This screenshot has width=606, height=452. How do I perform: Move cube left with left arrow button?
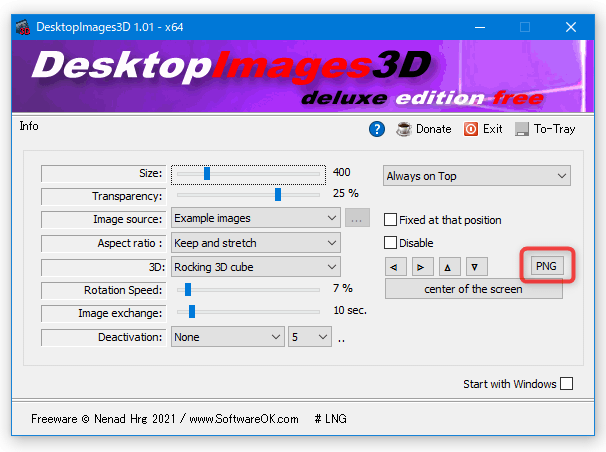click(396, 267)
